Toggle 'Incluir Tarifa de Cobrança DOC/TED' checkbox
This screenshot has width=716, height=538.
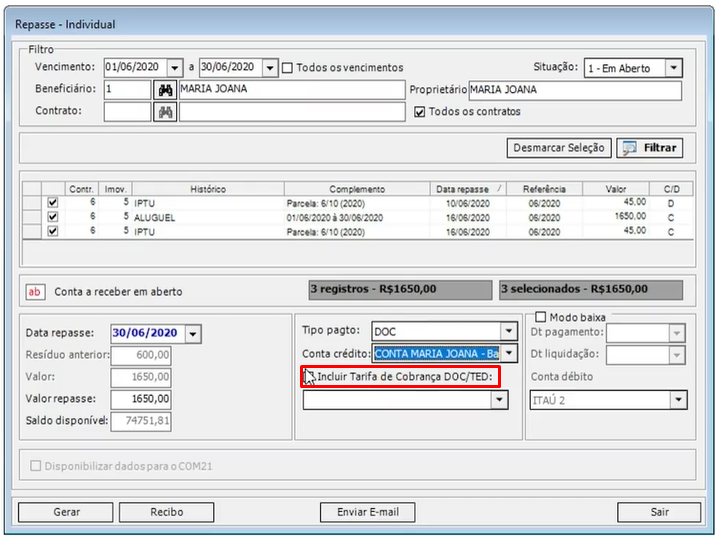310,377
